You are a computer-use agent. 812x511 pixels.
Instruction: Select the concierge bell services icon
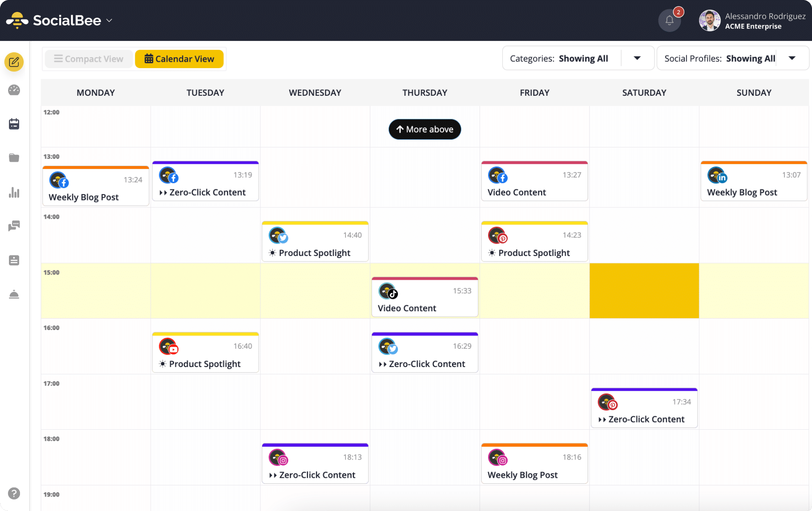coord(14,294)
